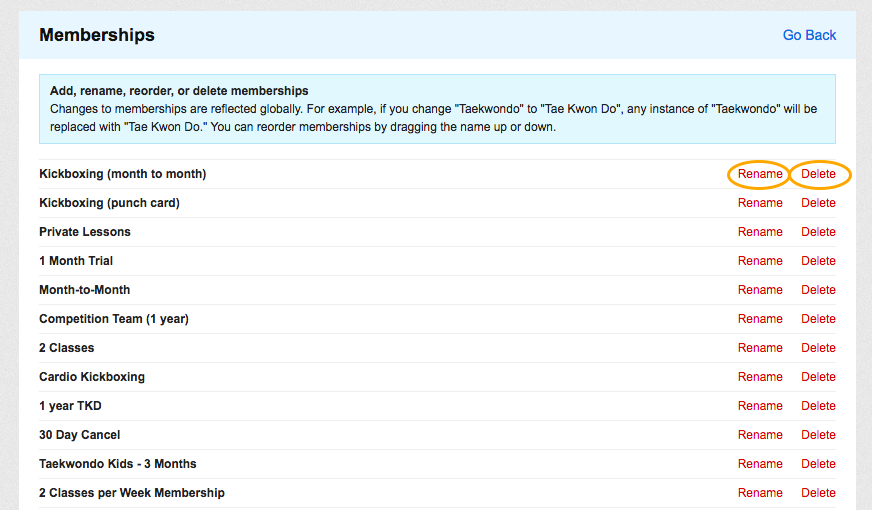Delete the Month-to-Month membership
This screenshot has height=510, width=872.
point(818,290)
